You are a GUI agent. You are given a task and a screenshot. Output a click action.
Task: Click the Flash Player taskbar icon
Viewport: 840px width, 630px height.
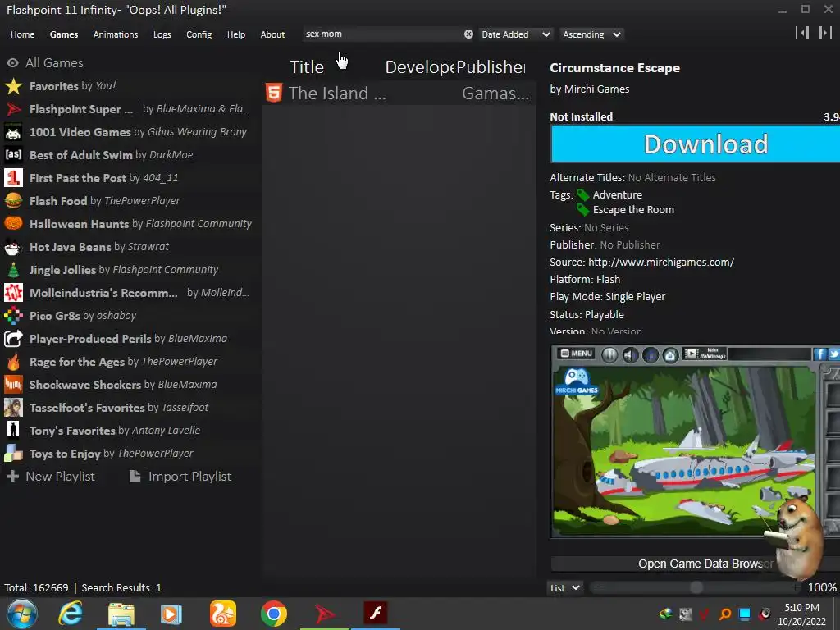pyautogui.click(x=375, y=614)
